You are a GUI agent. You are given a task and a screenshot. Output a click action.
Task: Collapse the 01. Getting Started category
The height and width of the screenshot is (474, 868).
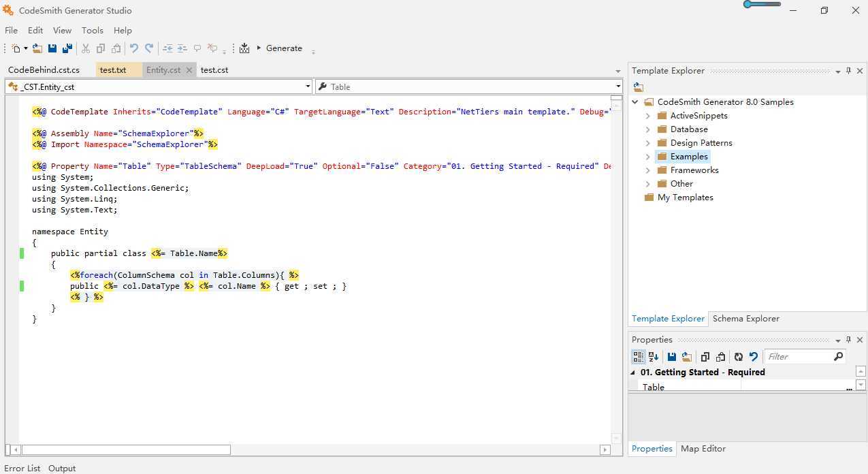pyautogui.click(x=632, y=373)
